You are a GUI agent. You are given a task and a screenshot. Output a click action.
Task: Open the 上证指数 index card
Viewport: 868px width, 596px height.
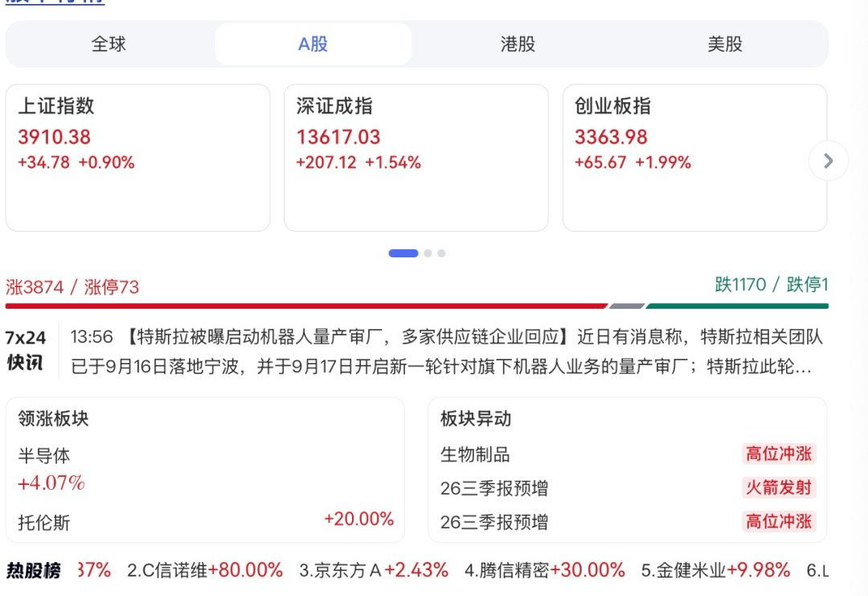tap(138, 158)
